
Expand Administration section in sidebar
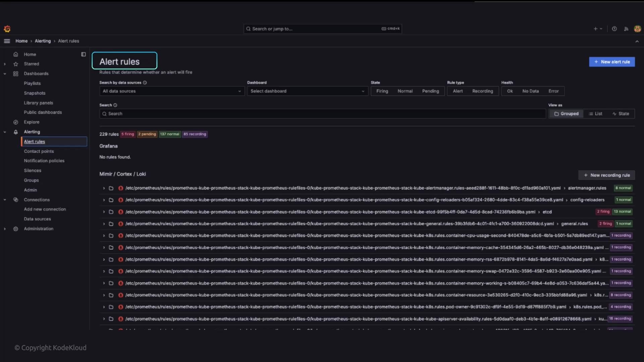(x=5, y=229)
